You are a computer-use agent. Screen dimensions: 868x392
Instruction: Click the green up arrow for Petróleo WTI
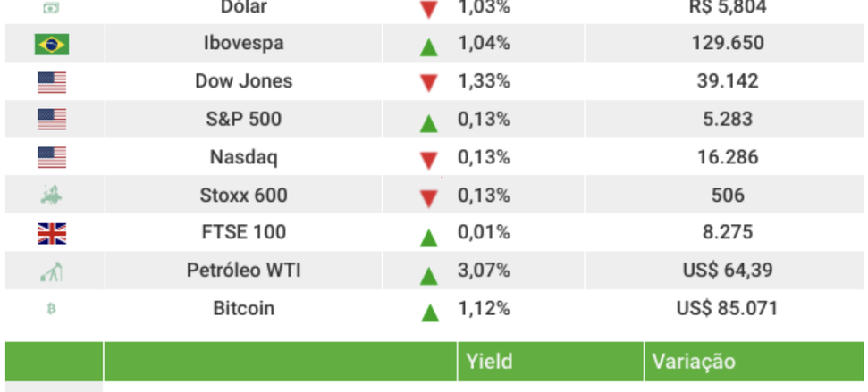click(x=429, y=274)
